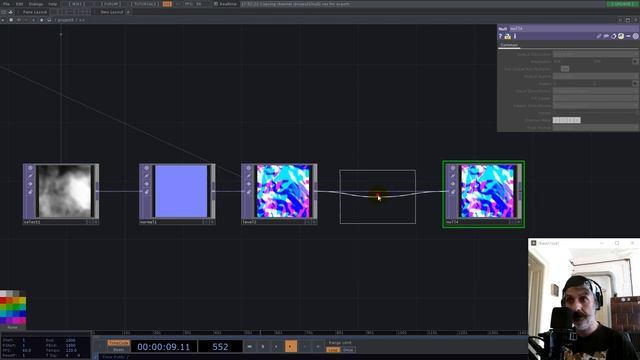This screenshot has height=360, width=640.
Task: Pick the red swatch in color palette
Action: [x=3, y=301]
